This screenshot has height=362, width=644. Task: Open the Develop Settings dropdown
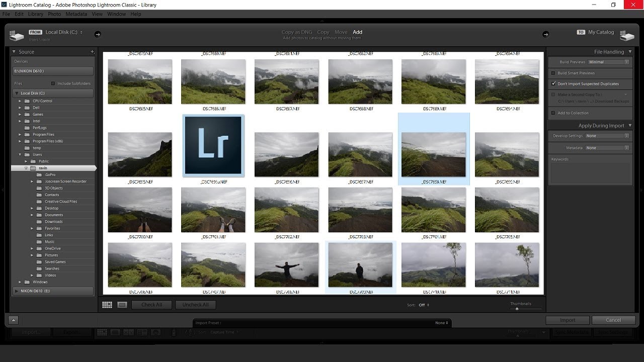tap(607, 136)
